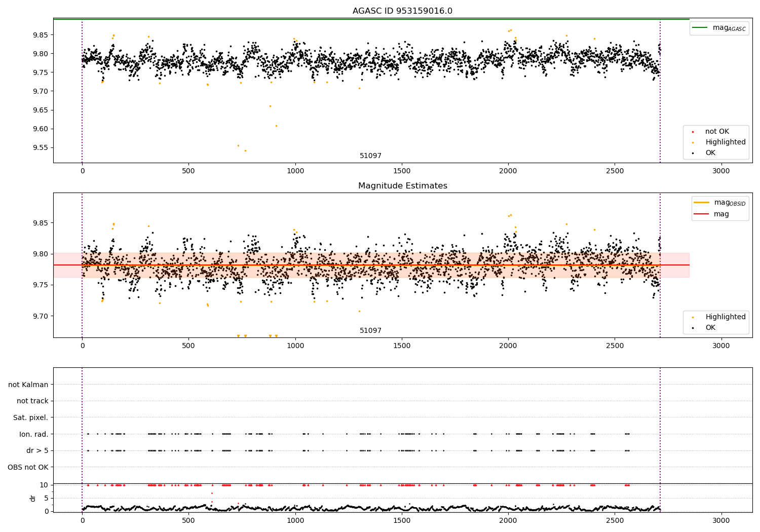Click the '51097' label in Magnitude Estimates plot
Viewport: 760px width, 532px height.
pyautogui.click(x=370, y=330)
